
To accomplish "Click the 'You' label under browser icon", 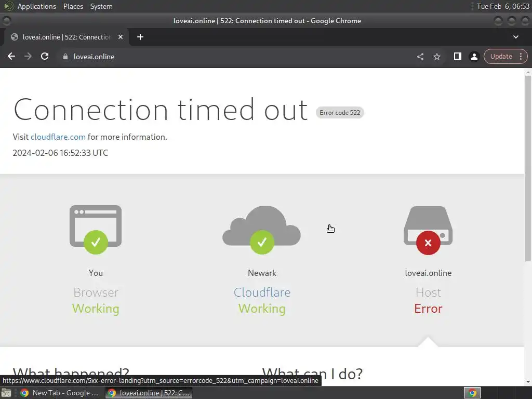I will (x=96, y=273).
